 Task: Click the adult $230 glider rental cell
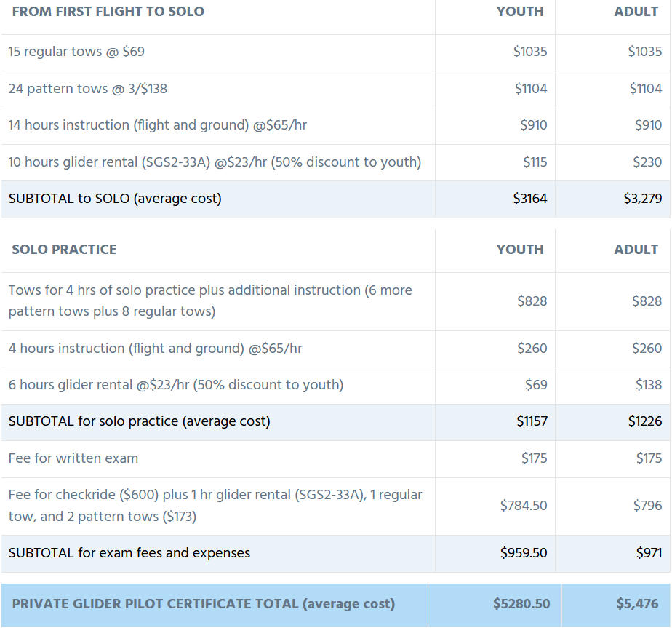coord(647,162)
